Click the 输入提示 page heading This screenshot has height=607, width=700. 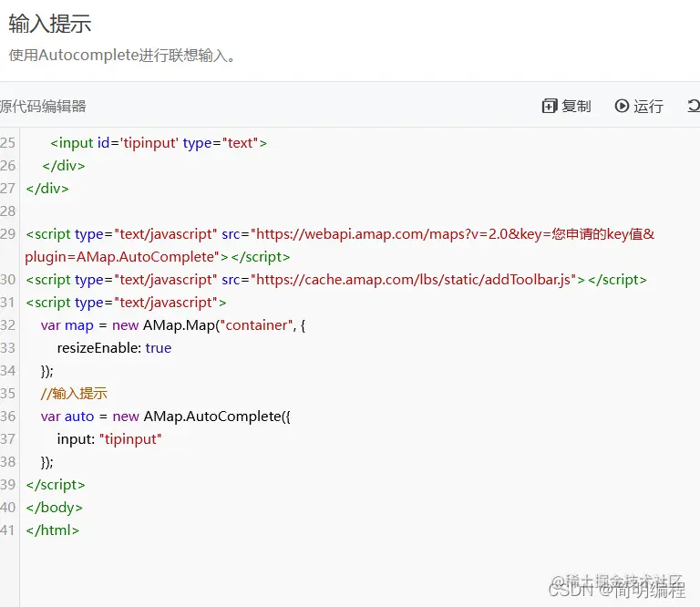(50, 24)
